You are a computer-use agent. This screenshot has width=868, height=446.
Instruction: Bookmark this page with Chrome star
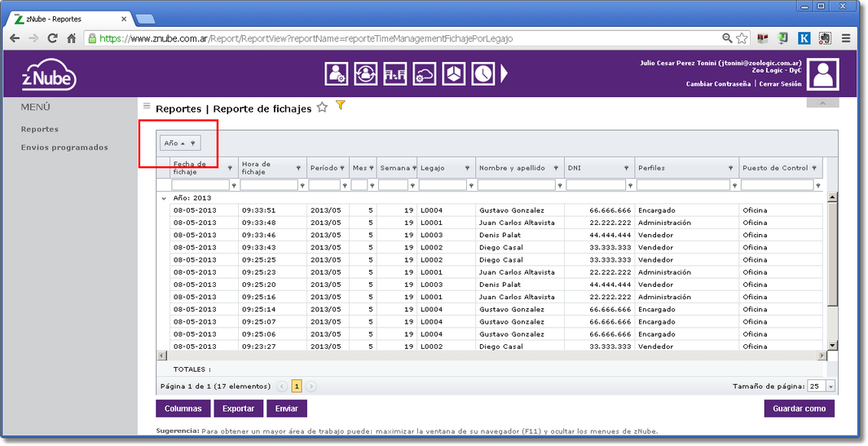(x=742, y=38)
